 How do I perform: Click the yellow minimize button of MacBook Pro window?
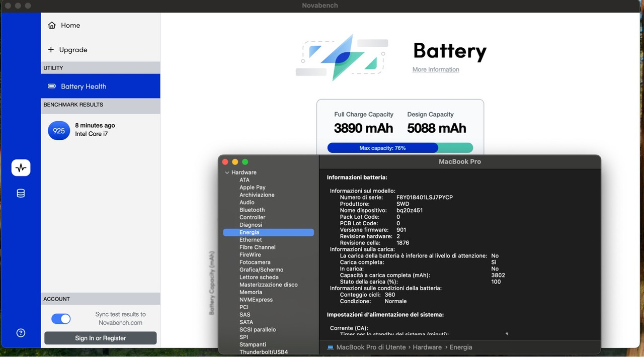[x=235, y=162]
